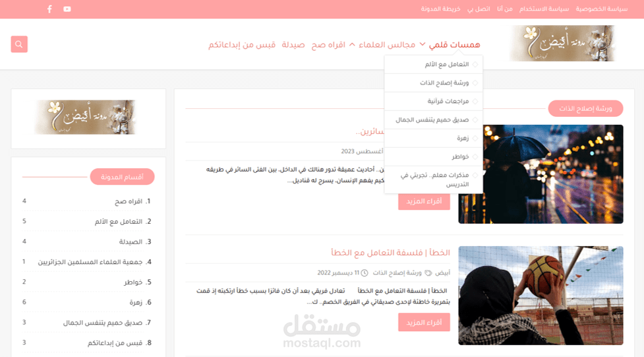Click author name أبيض in post meta
The width and height of the screenshot is (644, 357).
[443, 273]
